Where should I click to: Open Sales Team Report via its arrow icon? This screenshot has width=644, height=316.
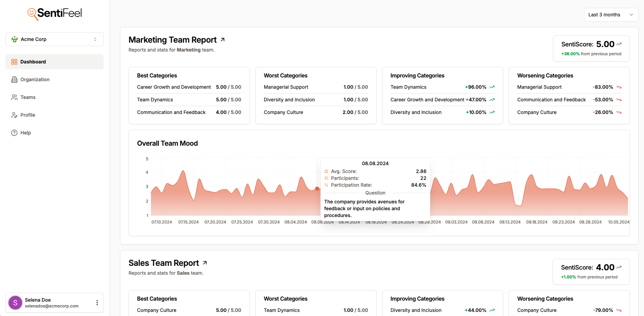click(205, 262)
